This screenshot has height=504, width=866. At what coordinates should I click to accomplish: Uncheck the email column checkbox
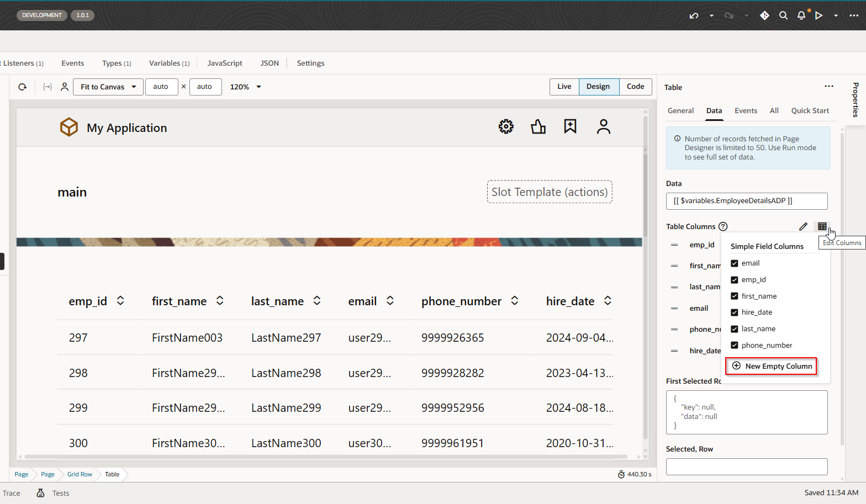[735, 263]
